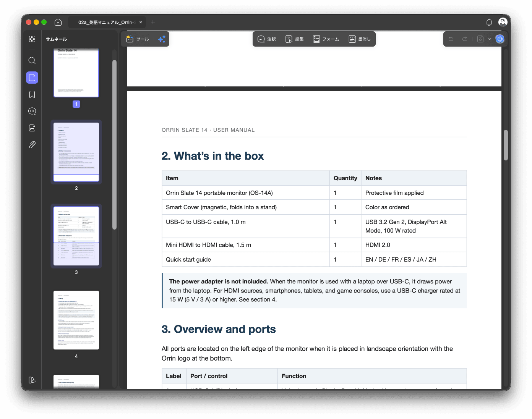
Task: Open the AI sparkle assistant
Action: coord(162,39)
